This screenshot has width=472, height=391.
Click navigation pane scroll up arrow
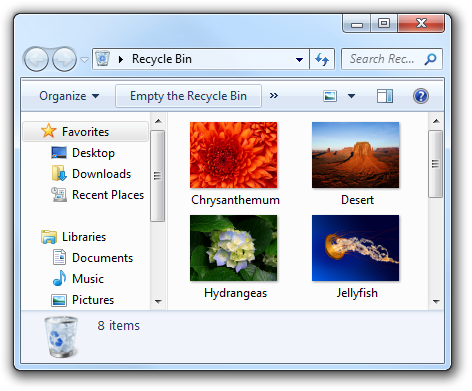pos(158,121)
